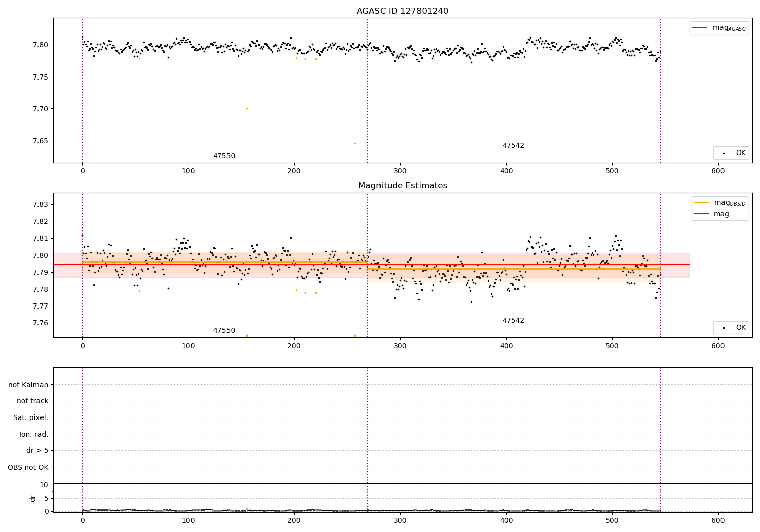Image resolution: width=760 pixels, height=532 pixels.
Task: Click the orange outlier point near 7.70 in the top plot
Action: (247, 108)
